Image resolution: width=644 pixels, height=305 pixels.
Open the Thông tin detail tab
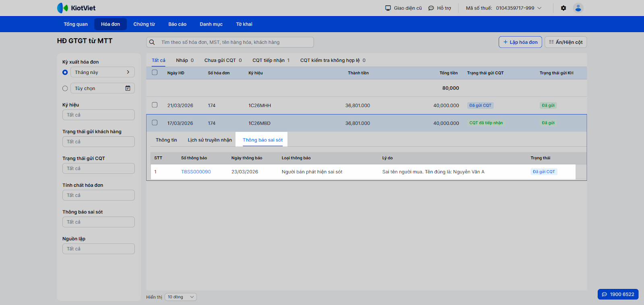166,140
